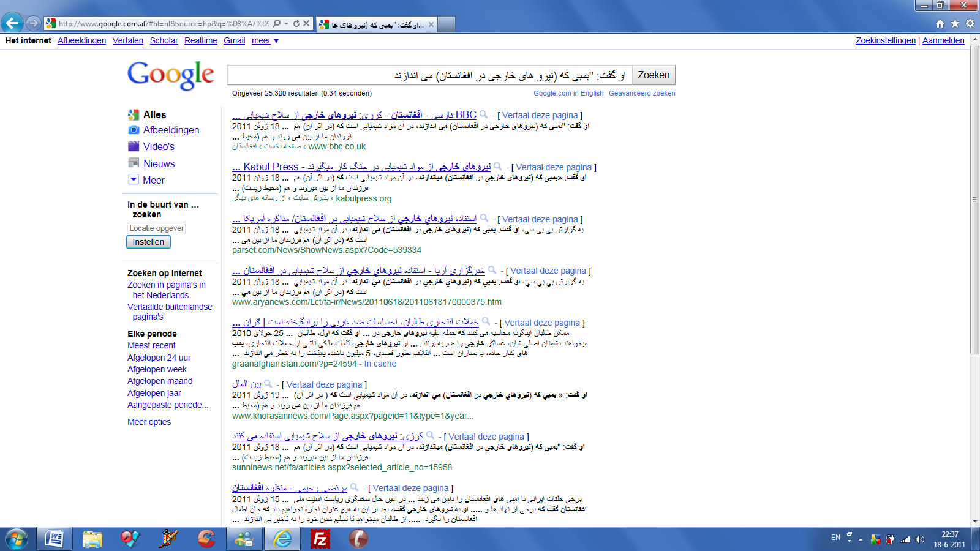Open Gmail in the top navigation
980x551 pixels.
[x=235, y=40]
